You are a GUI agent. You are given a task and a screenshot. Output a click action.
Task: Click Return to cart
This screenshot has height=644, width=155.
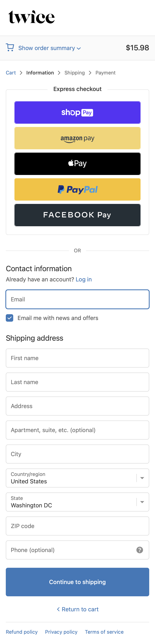pos(77,609)
